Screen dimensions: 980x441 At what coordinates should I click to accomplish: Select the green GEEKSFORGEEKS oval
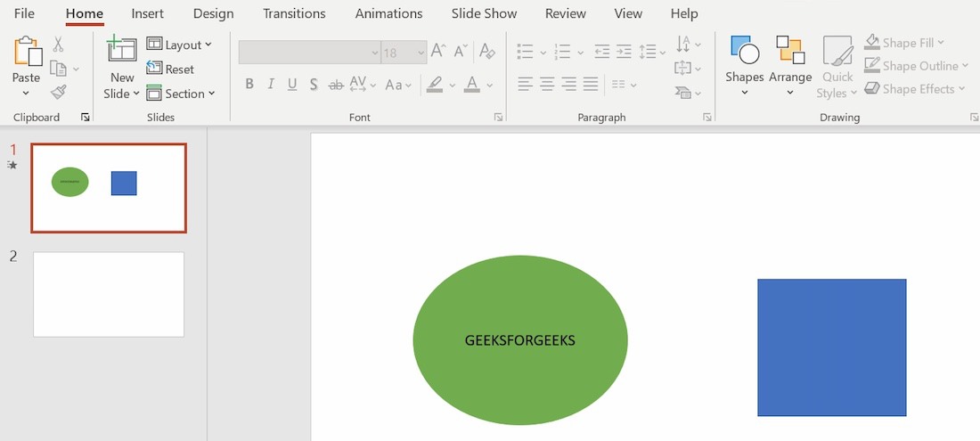pyautogui.click(x=520, y=339)
